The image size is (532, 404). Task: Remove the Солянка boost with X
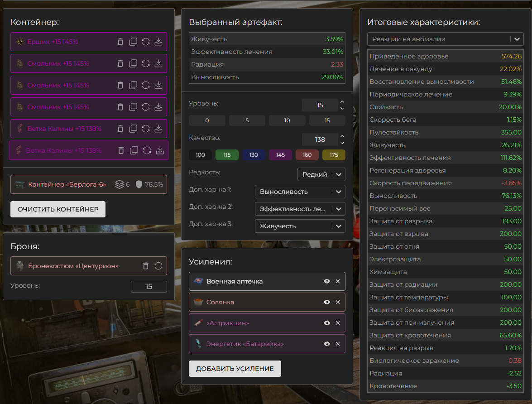pyautogui.click(x=337, y=302)
